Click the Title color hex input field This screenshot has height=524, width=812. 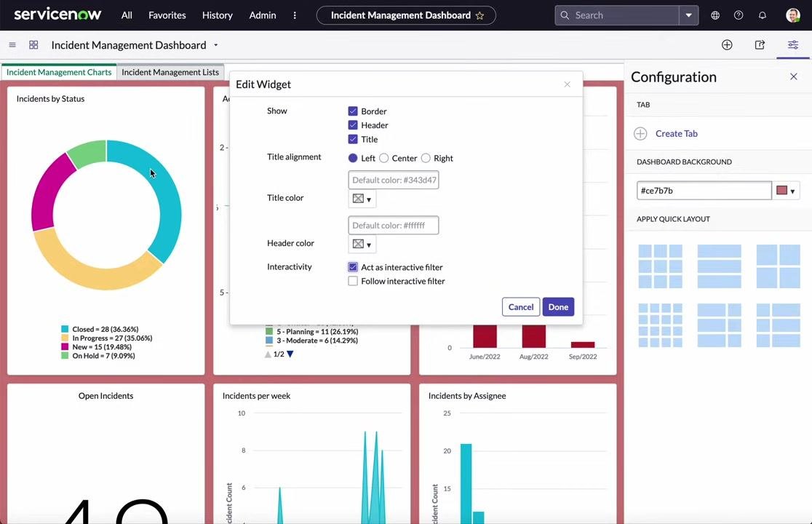(394, 180)
